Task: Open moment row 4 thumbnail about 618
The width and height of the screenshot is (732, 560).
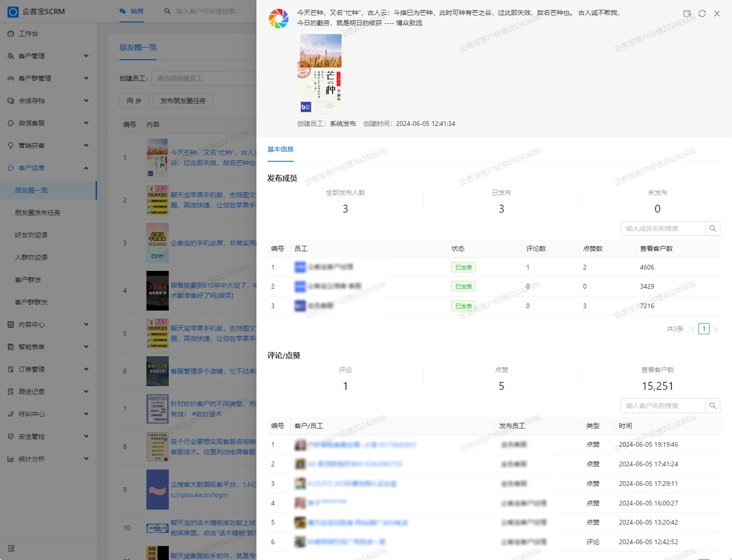Action: pyautogui.click(x=158, y=290)
